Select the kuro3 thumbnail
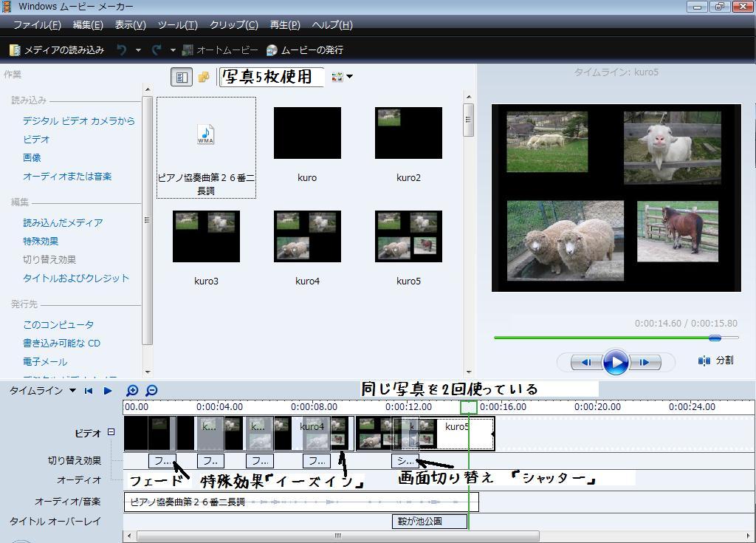The width and height of the screenshot is (756, 543). (206, 236)
